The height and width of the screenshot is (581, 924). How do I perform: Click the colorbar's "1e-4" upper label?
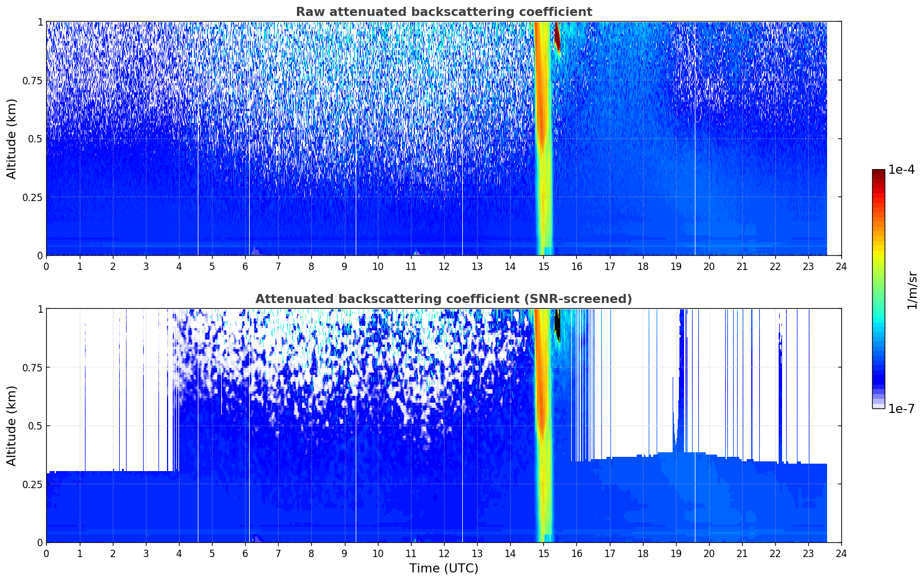(901, 170)
